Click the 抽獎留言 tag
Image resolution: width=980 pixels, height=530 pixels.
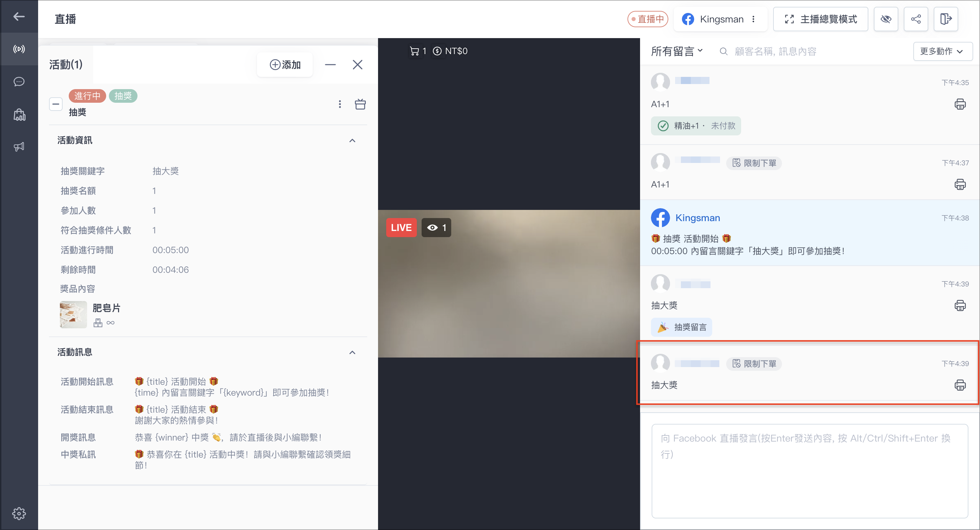click(x=681, y=327)
